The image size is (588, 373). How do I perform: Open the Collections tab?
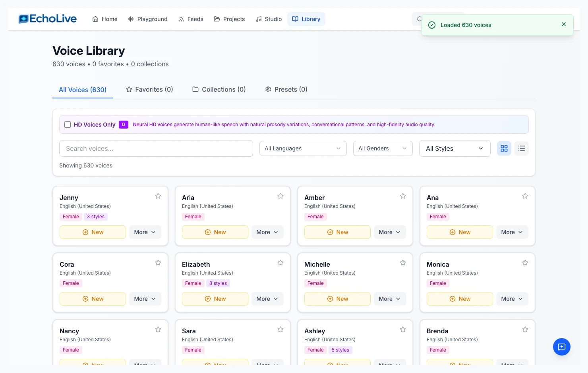(x=219, y=89)
